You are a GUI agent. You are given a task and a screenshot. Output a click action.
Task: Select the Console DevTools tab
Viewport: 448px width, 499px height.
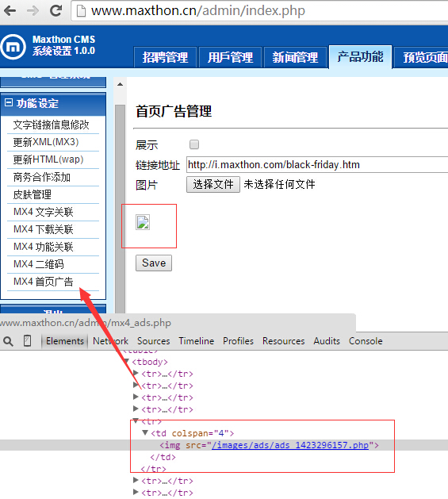tap(366, 341)
